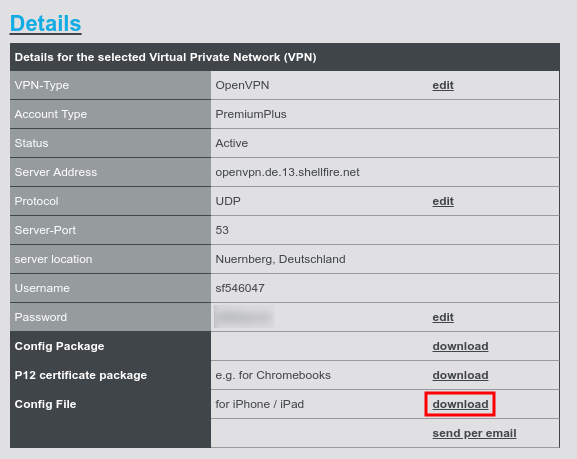This screenshot has height=459, width=577.
Task: Edit the Password entry
Action: coord(443,317)
